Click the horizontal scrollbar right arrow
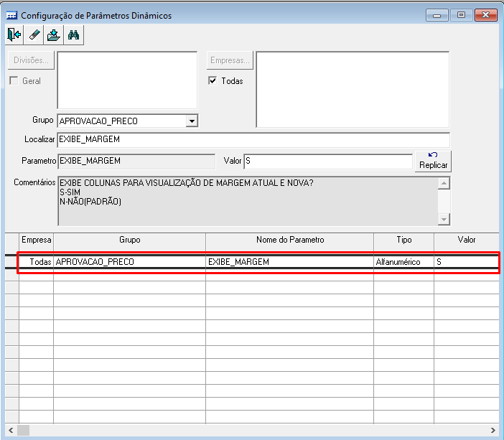The height and width of the screenshot is (440, 504). click(x=493, y=430)
